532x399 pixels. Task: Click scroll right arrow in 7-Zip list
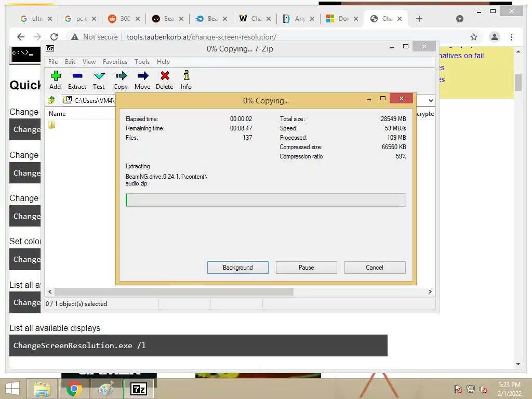pos(430,291)
